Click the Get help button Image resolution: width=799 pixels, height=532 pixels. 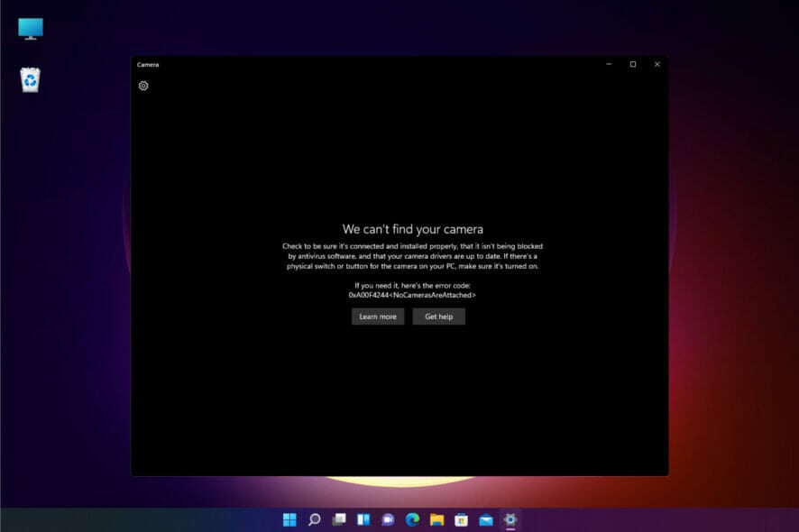coord(438,316)
